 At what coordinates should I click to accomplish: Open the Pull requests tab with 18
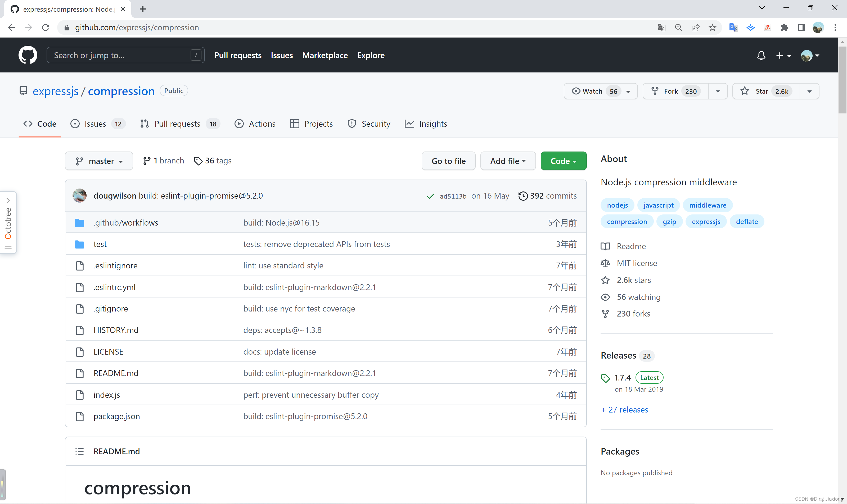tap(180, 124)
